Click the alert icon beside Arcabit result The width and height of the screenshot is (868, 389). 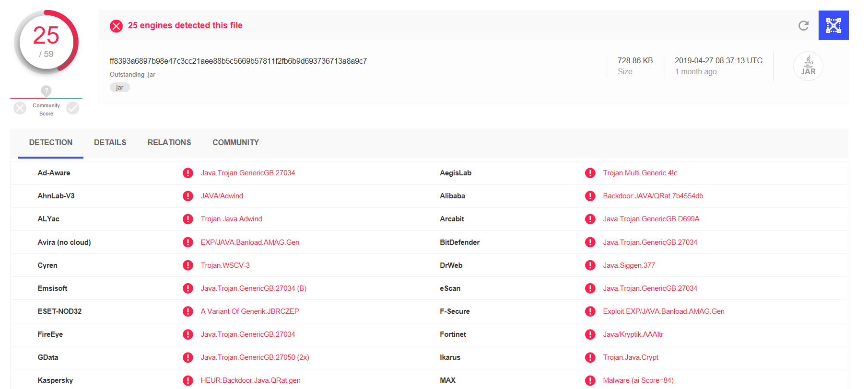[x=590, y=219]
